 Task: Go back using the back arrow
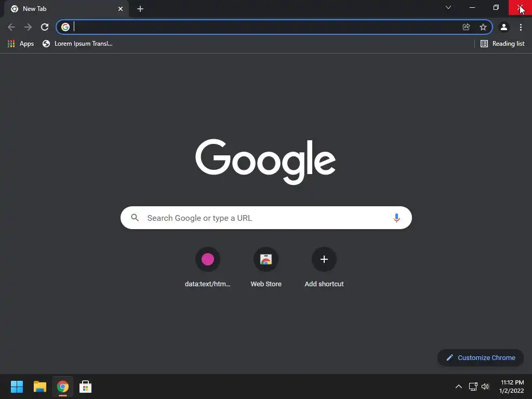[11, 27]
